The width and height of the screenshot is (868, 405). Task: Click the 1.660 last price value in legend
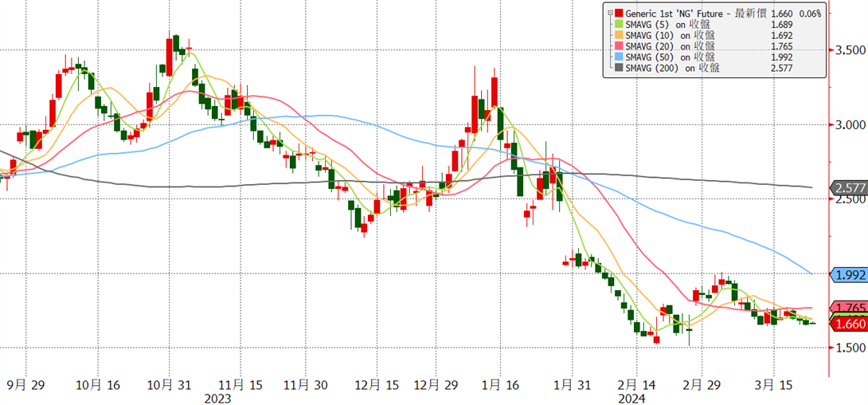(781, 14)
